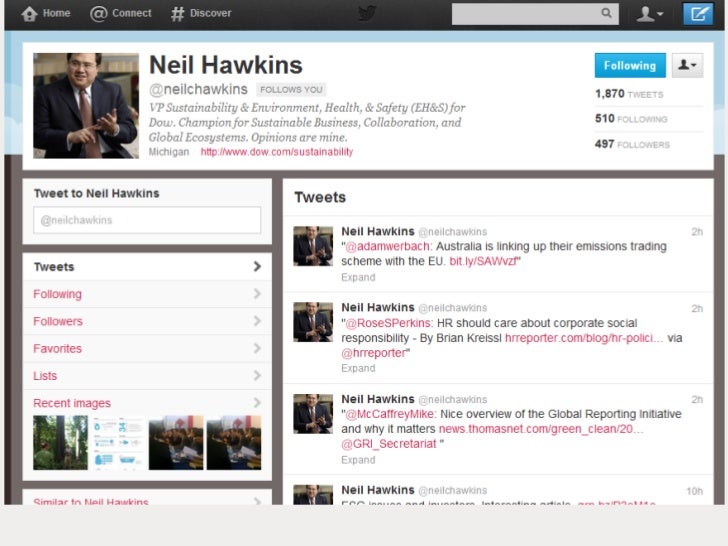Viewport: 728px width, 546px height.
Task: Focus the top search field
Action: (535, 13)
